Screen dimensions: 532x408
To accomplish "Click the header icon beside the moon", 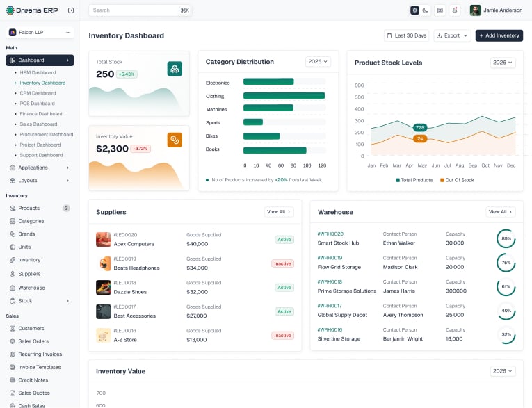I will (440, 10).
